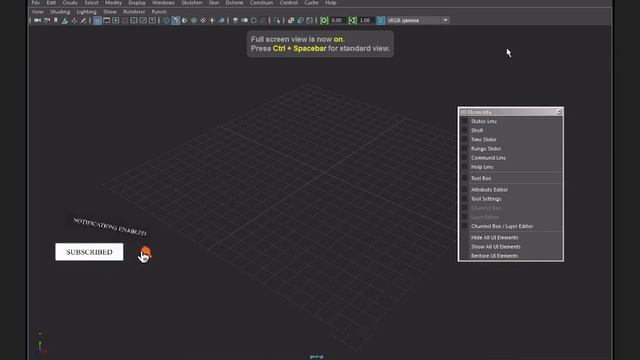Screen dimensions: 640x360
Task: Toggle X-Ray Active Components icon
Action: pos(300,20)
